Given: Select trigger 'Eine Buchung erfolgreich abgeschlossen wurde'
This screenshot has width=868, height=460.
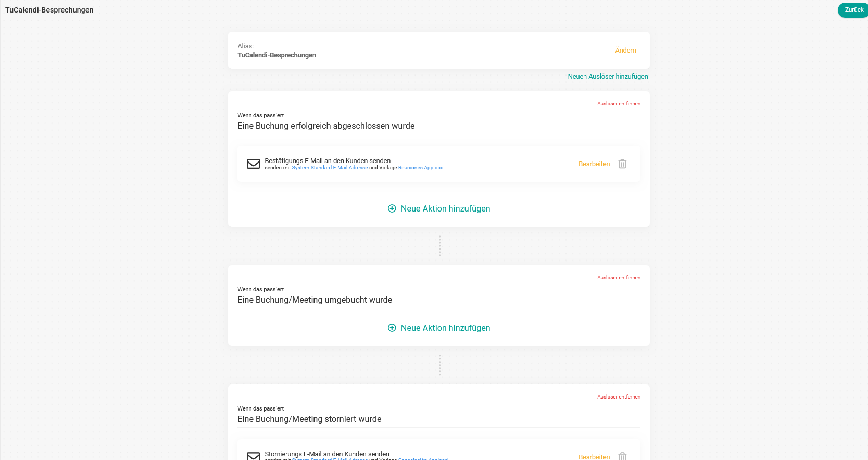Looking at the screenshot, I should 326,126.
